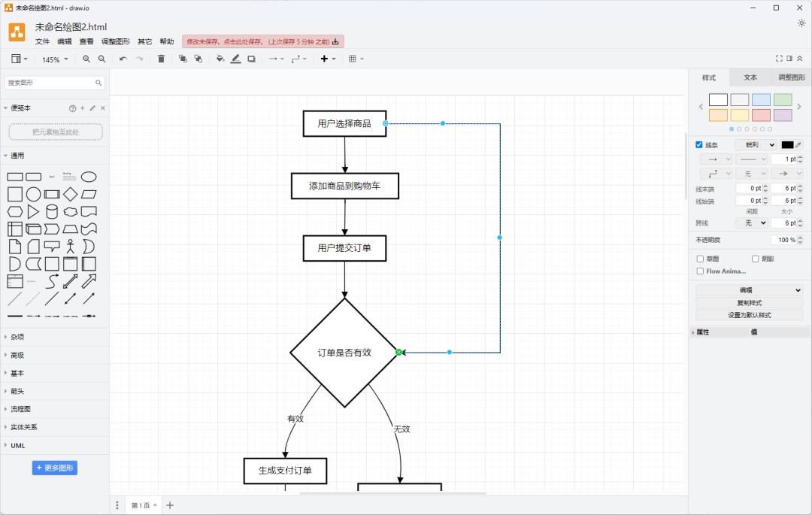
Task: Open the table grid dropdown
Action: click(x=356, y=59)
